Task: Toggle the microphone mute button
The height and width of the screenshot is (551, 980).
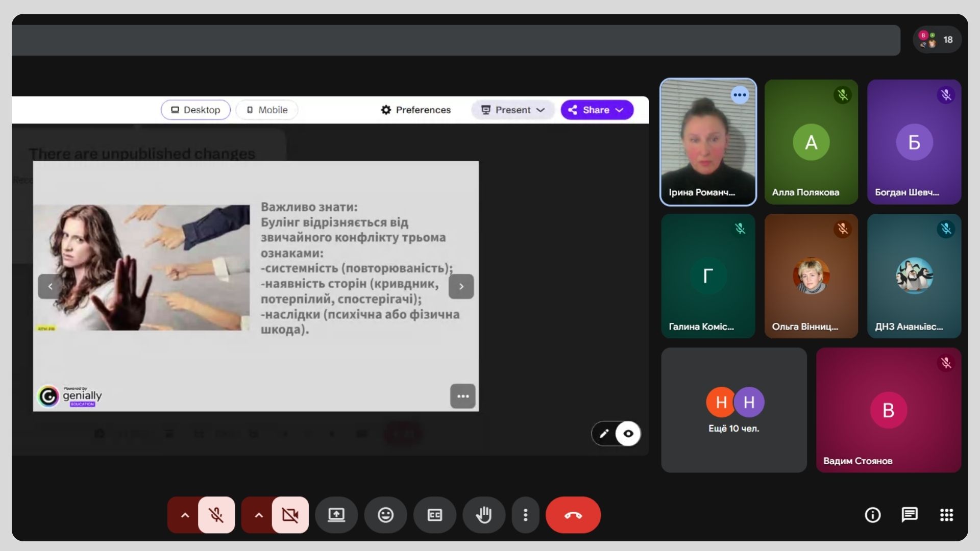Action: point(216,515)
